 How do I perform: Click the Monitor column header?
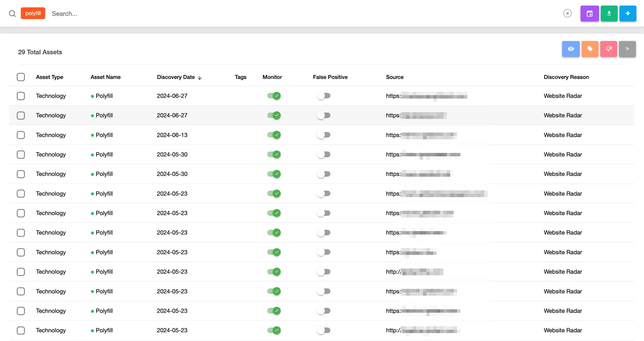click(272, 77)
